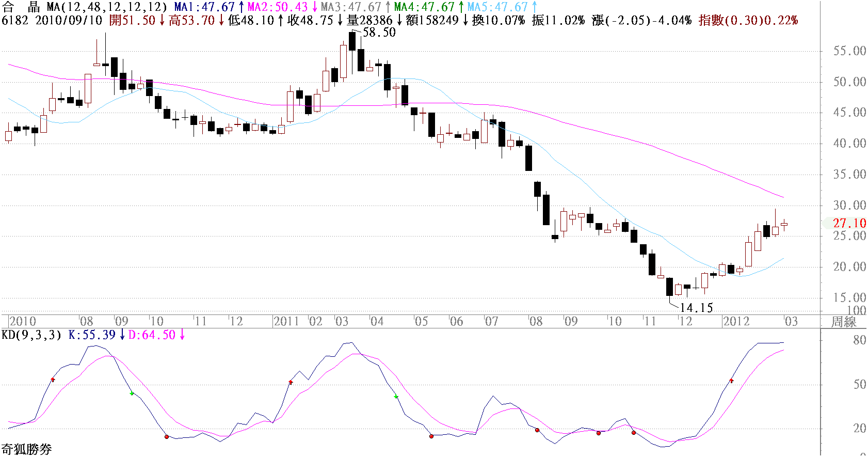Select the MA2:50.43 moving average label
Image resolution: width=868 pixels, height=457 pixels.
point(278,7)
